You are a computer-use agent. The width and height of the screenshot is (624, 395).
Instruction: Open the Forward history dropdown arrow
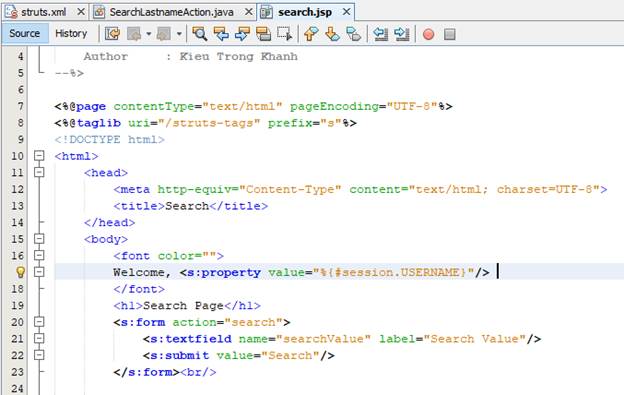[x=179, y=34]
